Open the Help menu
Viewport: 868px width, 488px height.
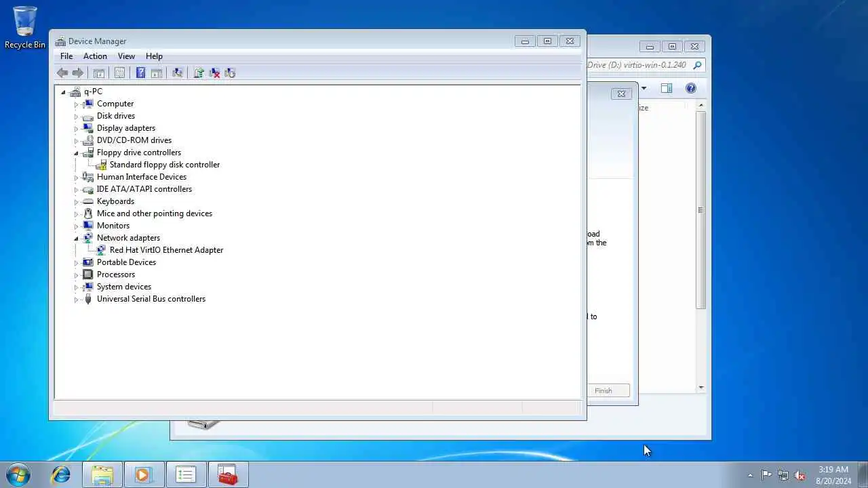pyautogui.click(x=154, y=56)
